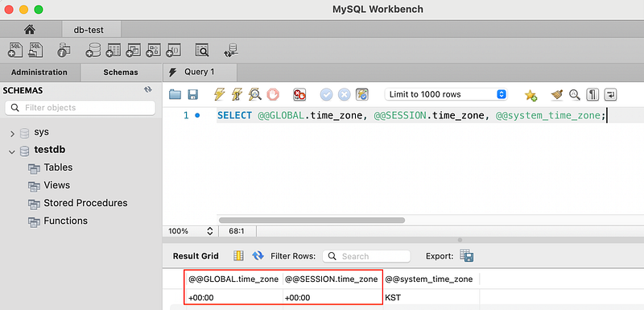Refresh the result grid data

[x=258, y=256]
